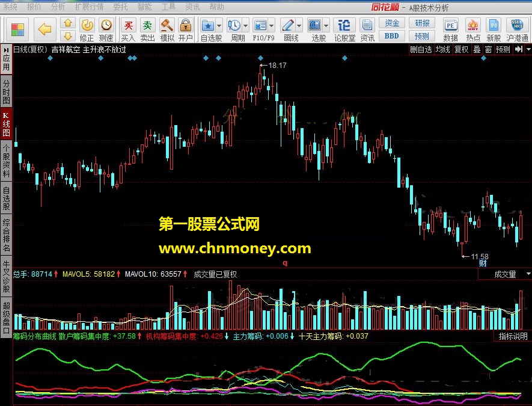
Task: Switch to the 分时图 side tab
Action: (x=6, y=91)
